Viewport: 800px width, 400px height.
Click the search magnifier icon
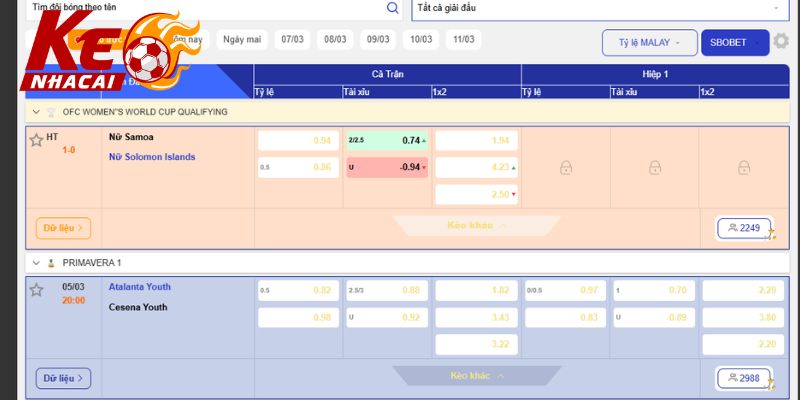[x=392, y=8]
